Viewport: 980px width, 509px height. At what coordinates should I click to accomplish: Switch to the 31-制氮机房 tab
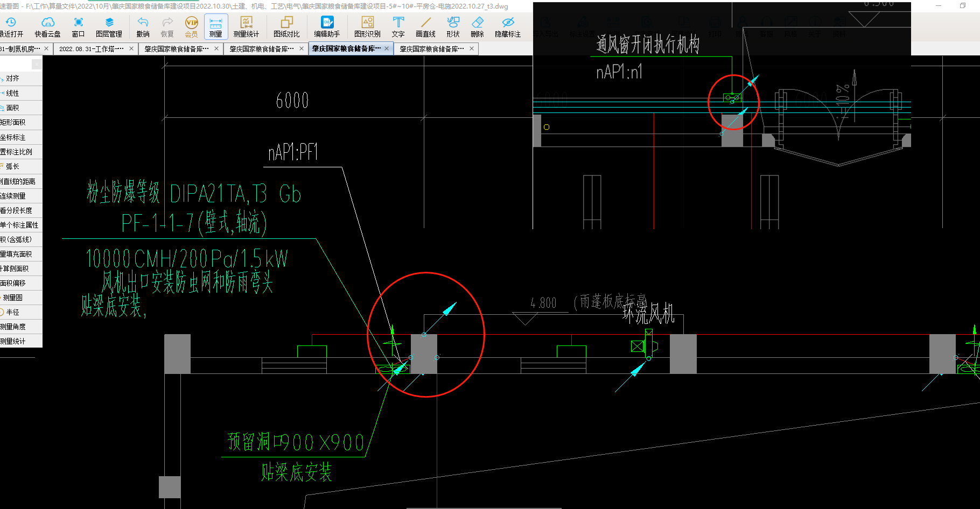tap(20, 49)
